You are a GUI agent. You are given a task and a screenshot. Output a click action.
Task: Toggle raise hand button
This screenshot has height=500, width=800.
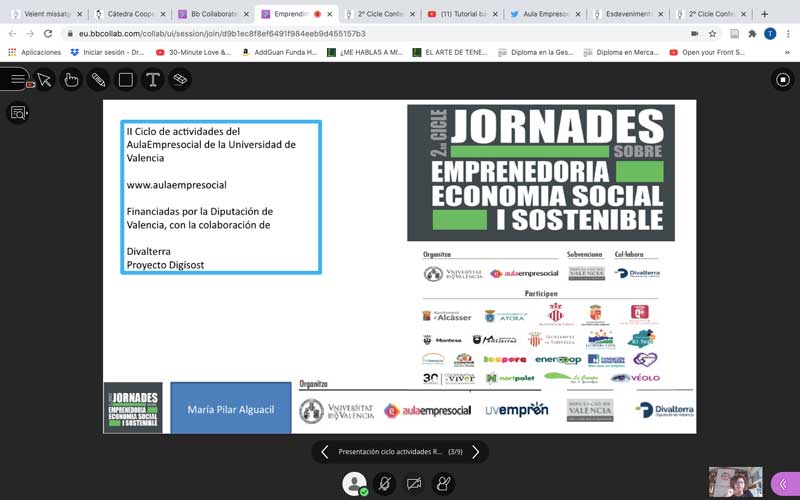[443, 484]
